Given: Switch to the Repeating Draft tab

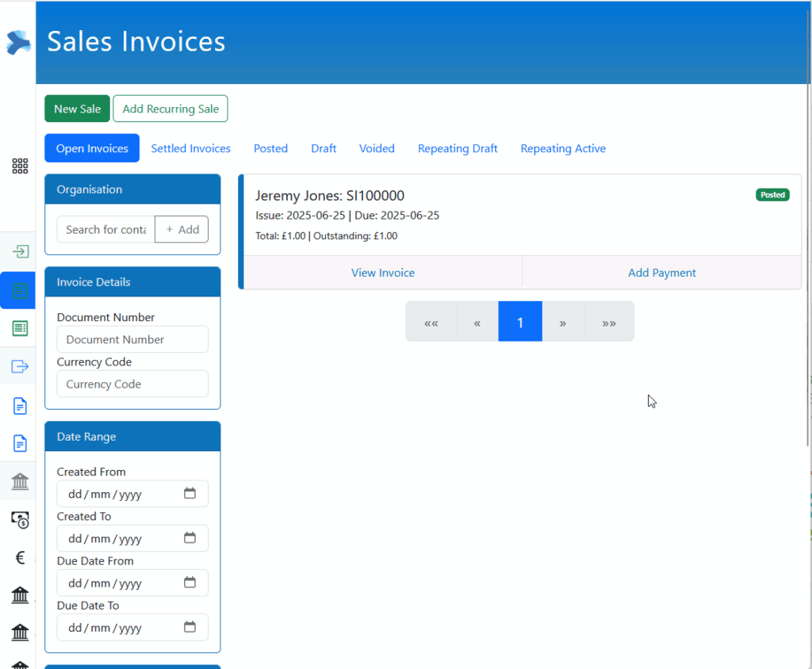Looking at the screenshot, I should pyautogui.click(x=458, y=148).
